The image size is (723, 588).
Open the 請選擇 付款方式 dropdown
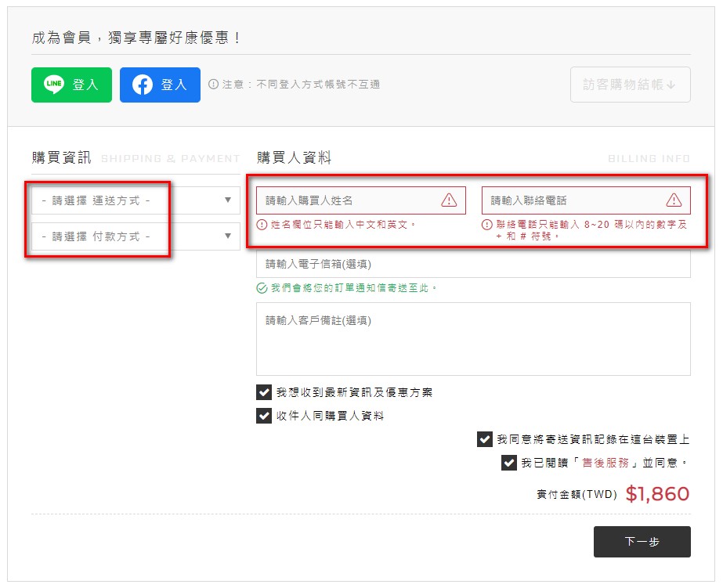136,236
